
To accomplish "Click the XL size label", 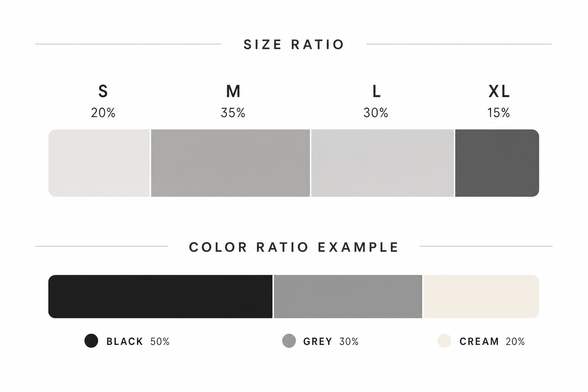I will (x=499, y=91).
